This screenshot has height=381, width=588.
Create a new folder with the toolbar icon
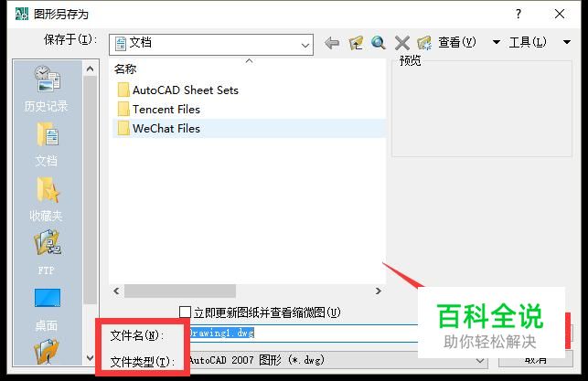[424, 43]
